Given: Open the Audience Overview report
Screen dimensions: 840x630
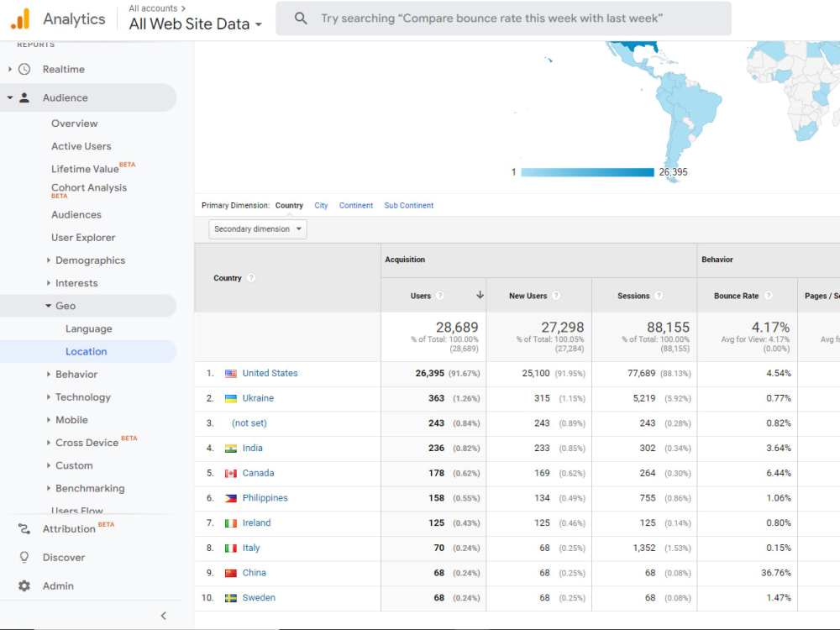Looking at the screenshot, I should tap(75, 123).
